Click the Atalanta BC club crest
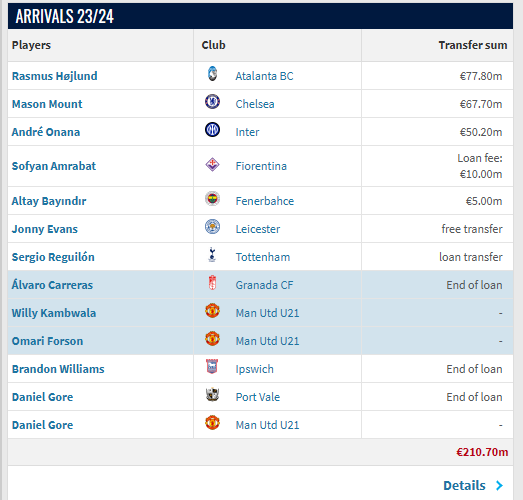The height and width of the screenshot is (500, 523). pos(212,74)
